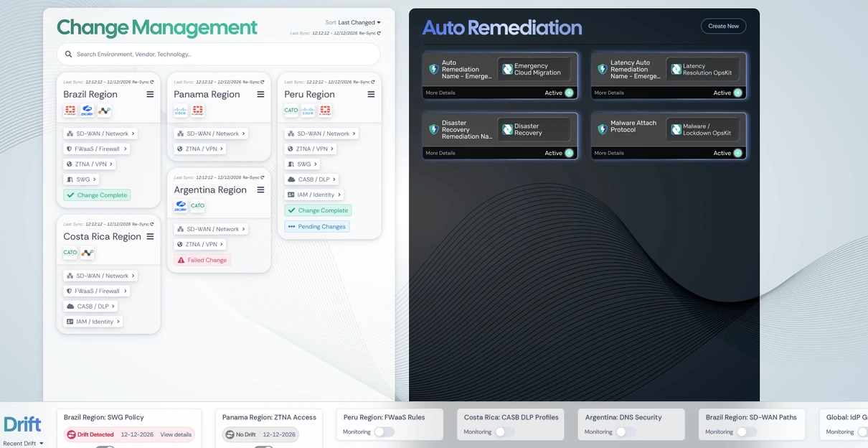Click the Zscaler vendor icon in Brazil Region
The image size is (868, 448).
tap(88, 111)
